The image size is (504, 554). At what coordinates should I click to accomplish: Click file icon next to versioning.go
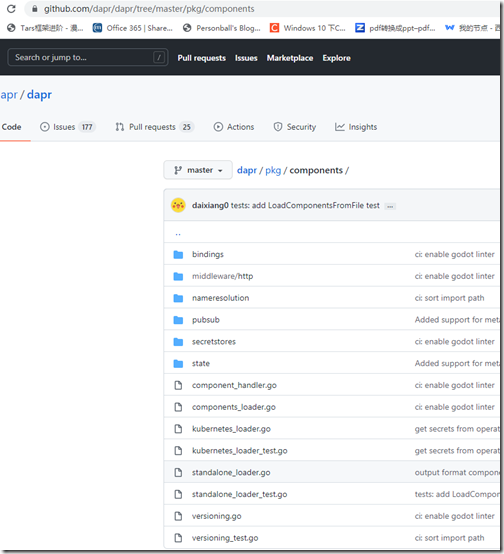point(178,516)
